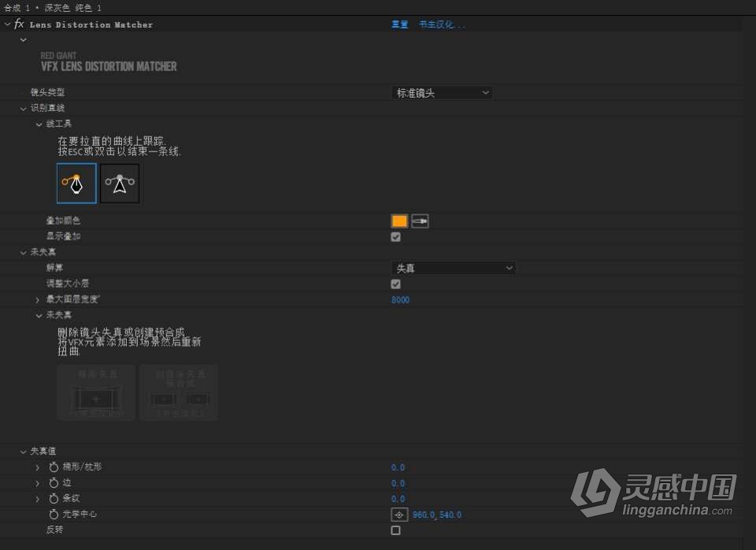Click the remove distortion thumbnail button
756x550 pixels.
coord(96,392)
